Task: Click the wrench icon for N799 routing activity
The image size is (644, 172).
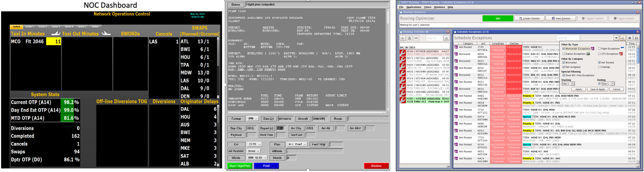Action: point(403,53)
